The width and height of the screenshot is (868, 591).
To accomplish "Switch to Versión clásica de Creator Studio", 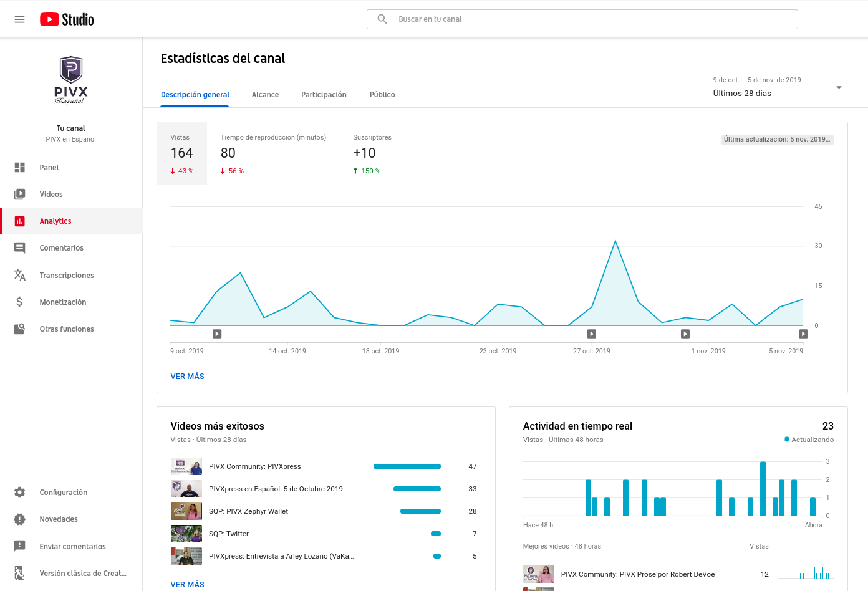I will pyautogui.click(x=71, y=573).
